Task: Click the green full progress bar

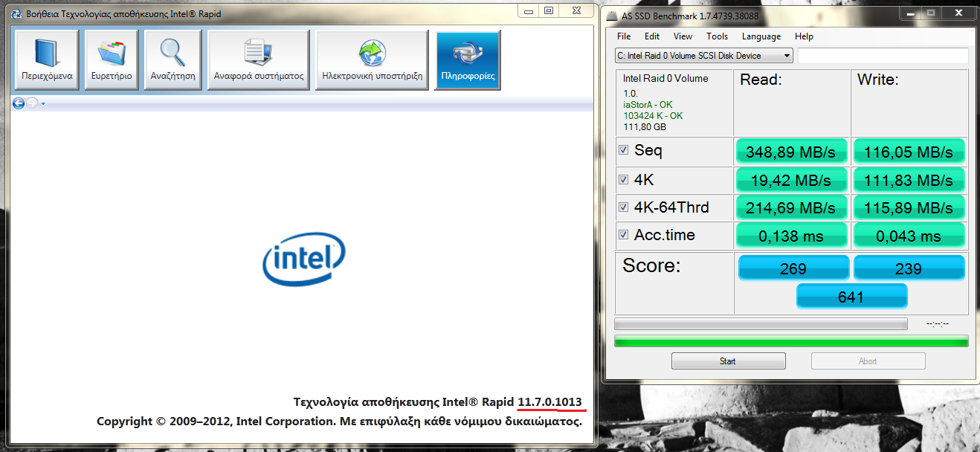Action: [x=791, y=341]
